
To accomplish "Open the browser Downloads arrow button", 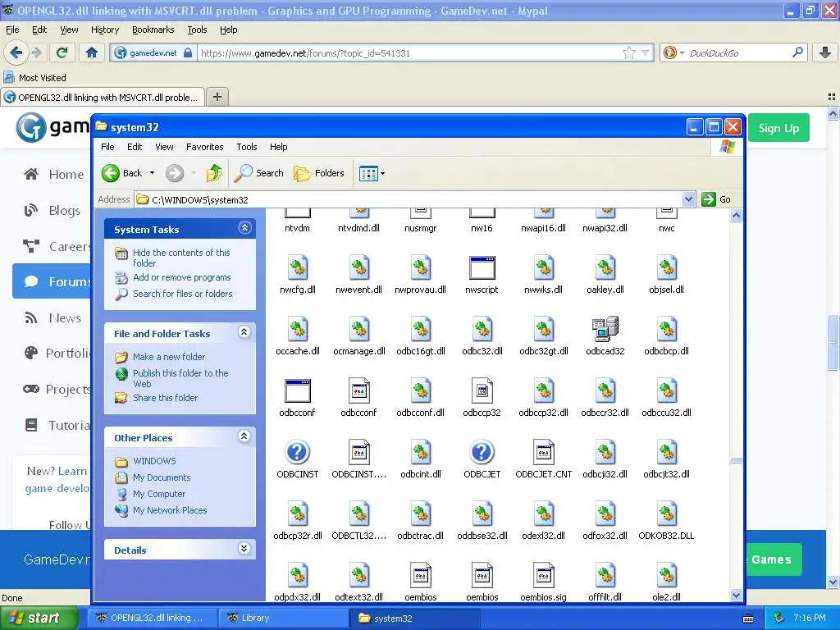I will [825, 52].
